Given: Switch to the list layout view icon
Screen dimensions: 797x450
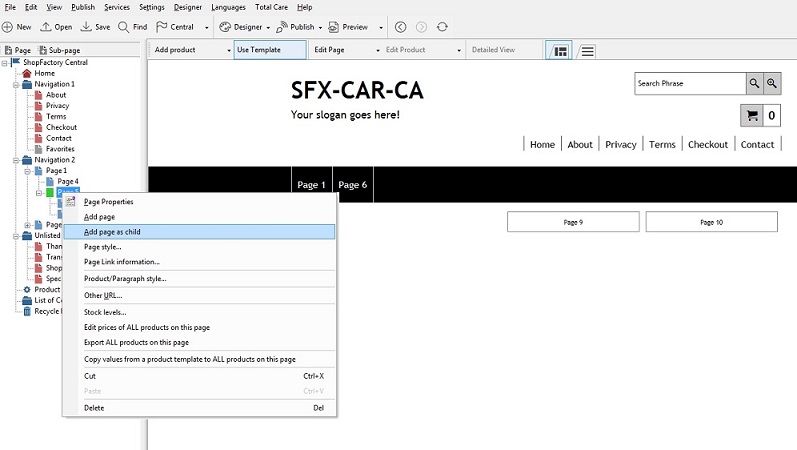Looking at the screenshot, I should coord(588,51).
